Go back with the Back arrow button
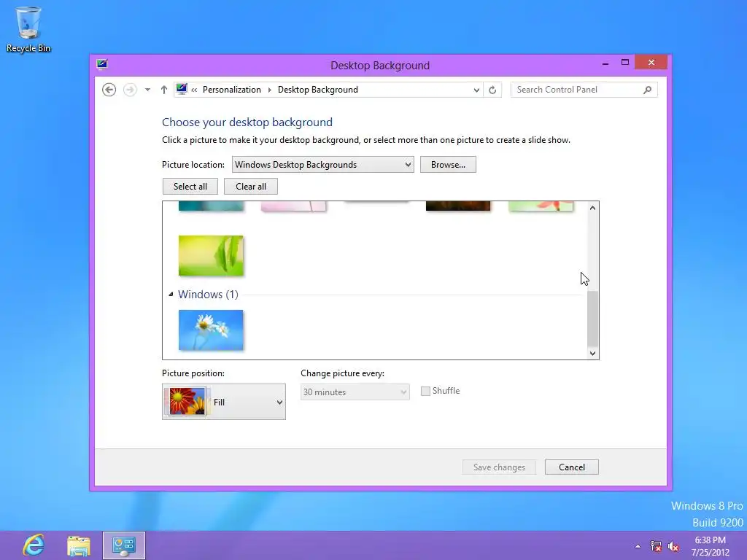This screenshot has width=747, height=560. point(109,90)
